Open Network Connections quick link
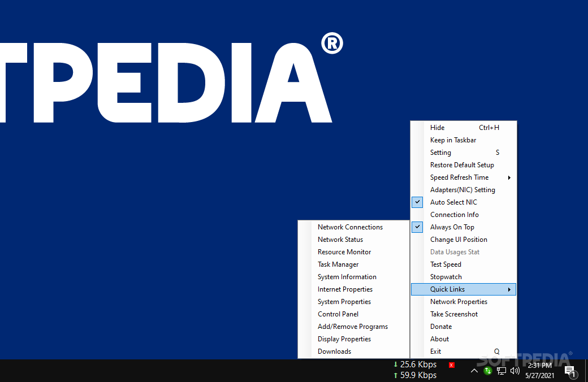Viewport: 588px width, 382px height. click(353, 227)
